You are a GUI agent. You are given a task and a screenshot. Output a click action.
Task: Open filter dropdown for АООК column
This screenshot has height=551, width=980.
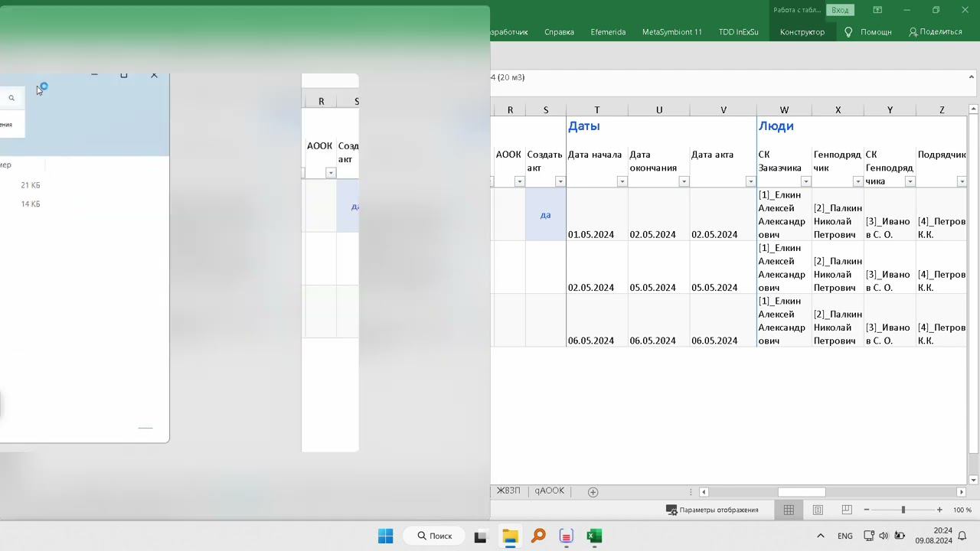[519, 181]
